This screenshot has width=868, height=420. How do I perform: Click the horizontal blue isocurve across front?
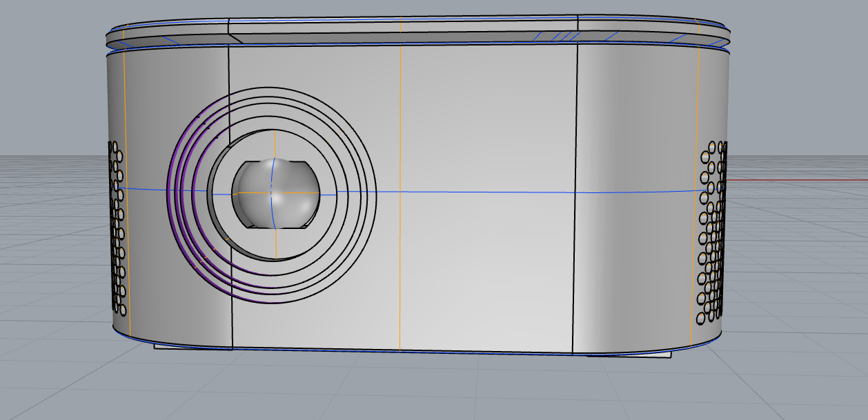tap(483, 192)
